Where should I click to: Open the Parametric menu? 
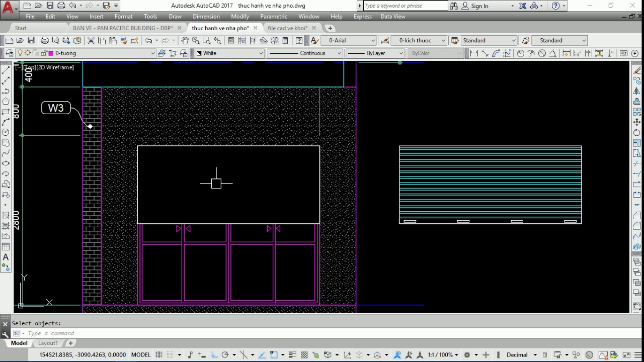274,16
